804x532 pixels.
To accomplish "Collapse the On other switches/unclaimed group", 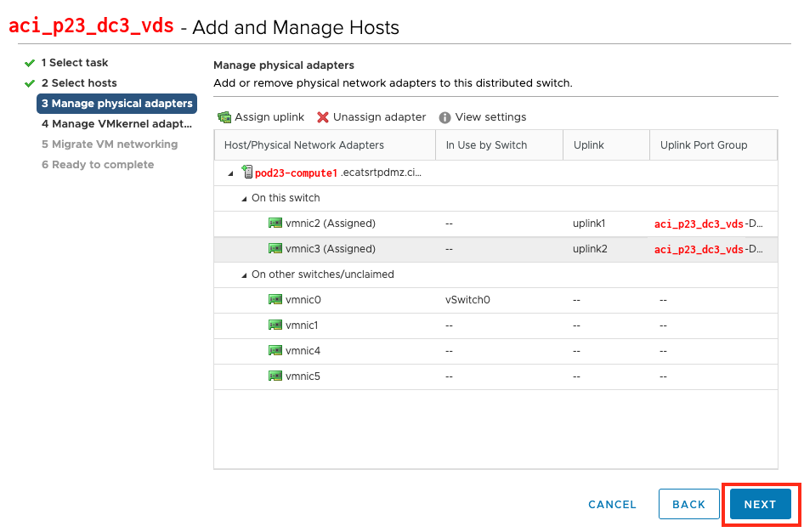I will 244,275.
